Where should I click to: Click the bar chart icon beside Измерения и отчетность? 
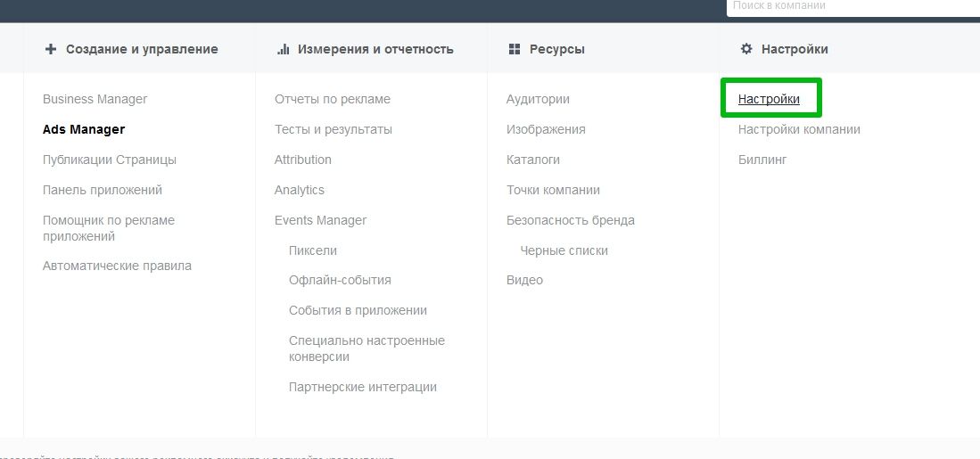[284, 49]
